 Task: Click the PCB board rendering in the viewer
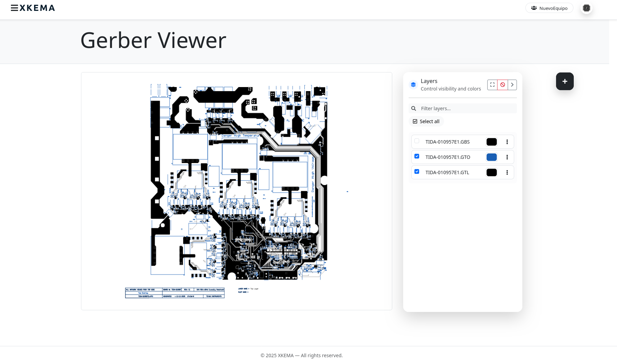pos(239,182)
